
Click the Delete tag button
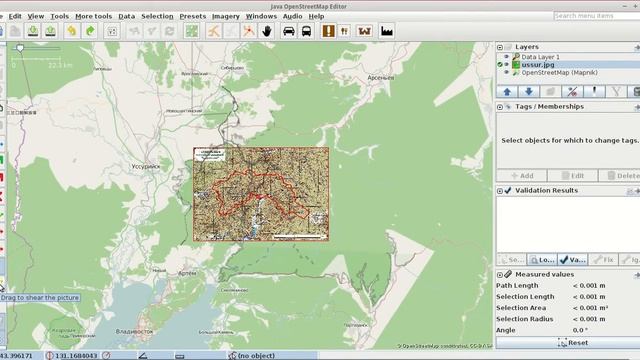619,176
